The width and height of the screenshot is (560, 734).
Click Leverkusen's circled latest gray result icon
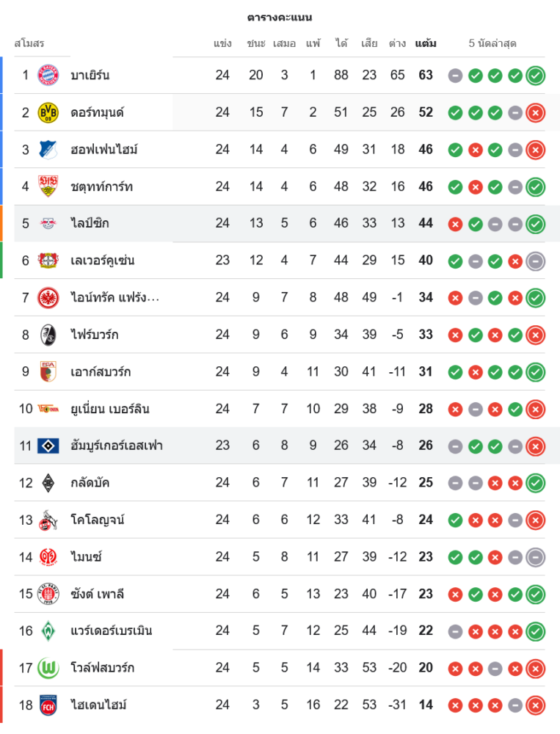tap(536, 261)
